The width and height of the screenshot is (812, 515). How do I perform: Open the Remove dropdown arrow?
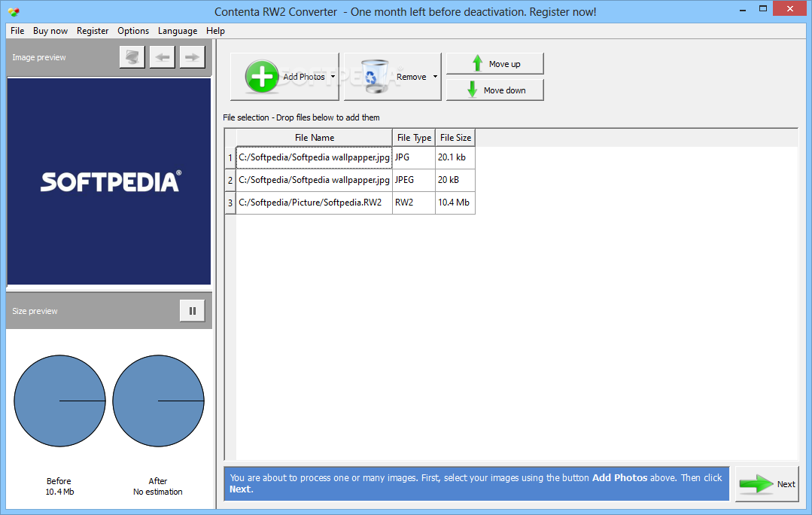coord(435,77)
